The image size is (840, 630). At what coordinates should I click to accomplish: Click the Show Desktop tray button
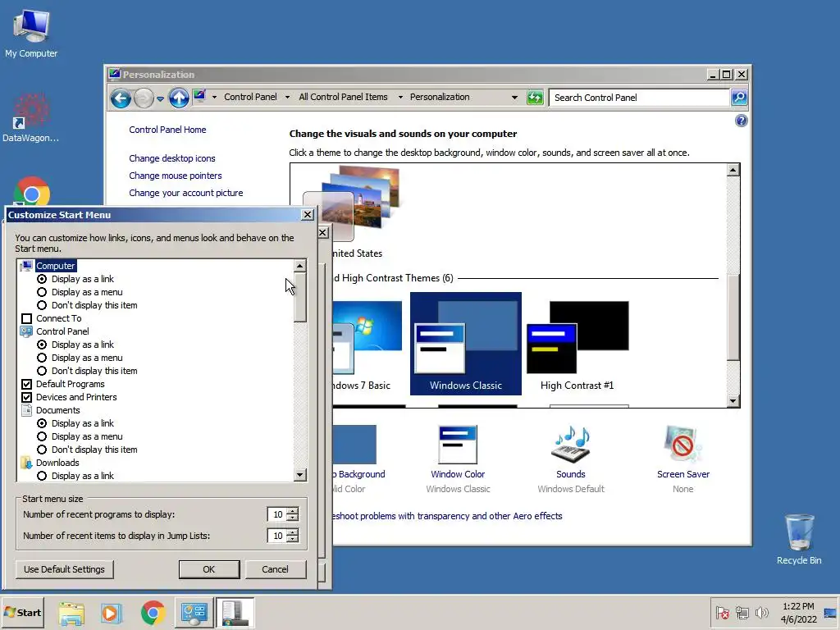coord(831,613)
